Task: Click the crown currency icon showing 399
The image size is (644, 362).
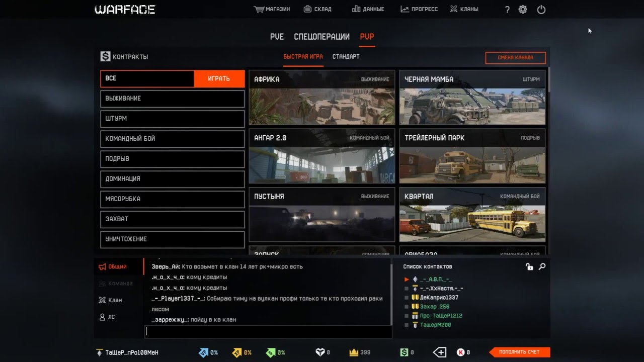Action: point(354,352)
